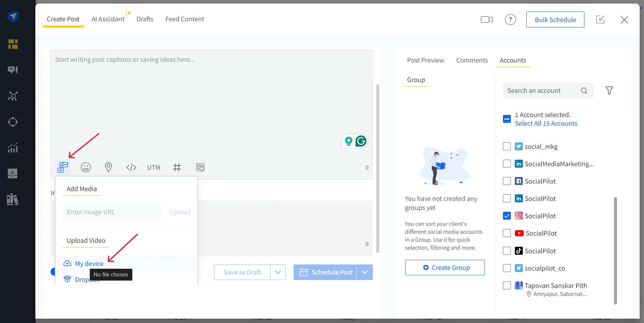Open the help question mark icon

tap(511, 20)
